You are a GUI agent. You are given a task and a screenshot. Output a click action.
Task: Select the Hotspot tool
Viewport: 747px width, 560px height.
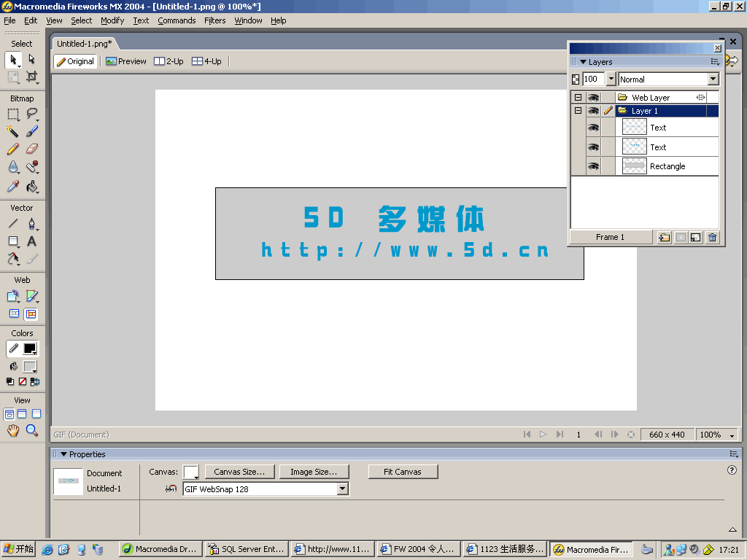(x=13, y=296)
